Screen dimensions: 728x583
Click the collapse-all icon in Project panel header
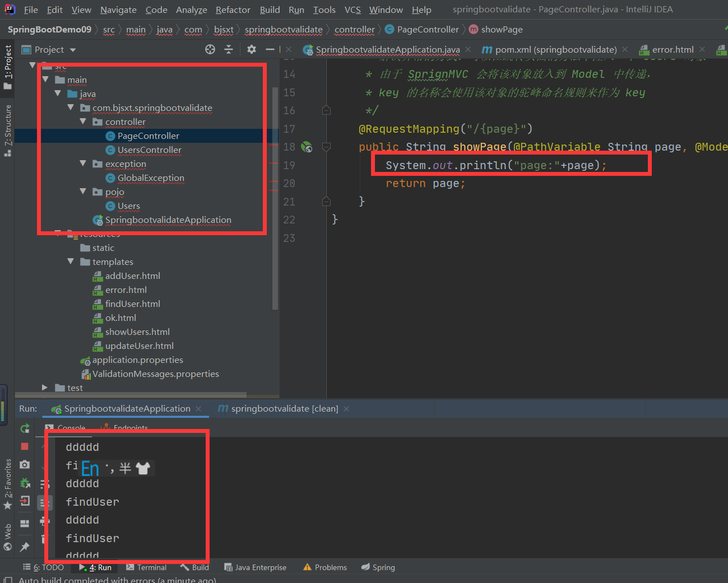pos(229,49)
